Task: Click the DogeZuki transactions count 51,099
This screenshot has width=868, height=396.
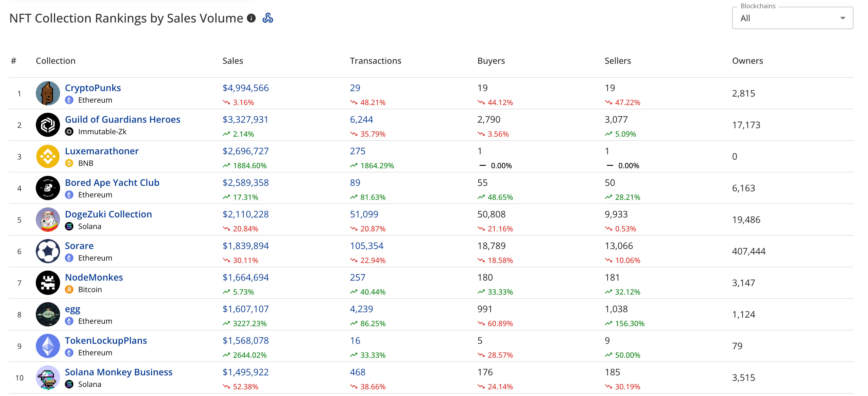Action: pyautogui.click(x=364, y=214)
